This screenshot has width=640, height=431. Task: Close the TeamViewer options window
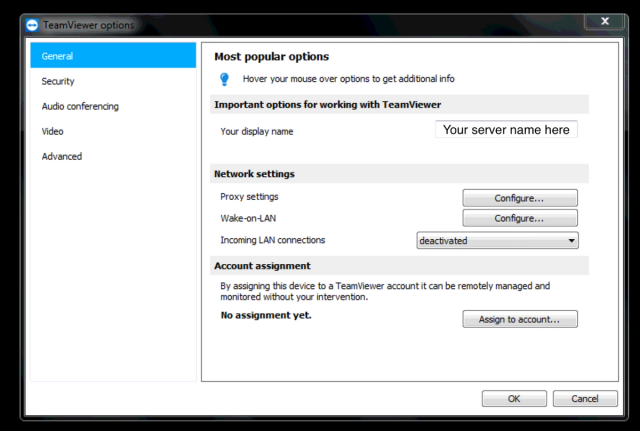(605, 21)
